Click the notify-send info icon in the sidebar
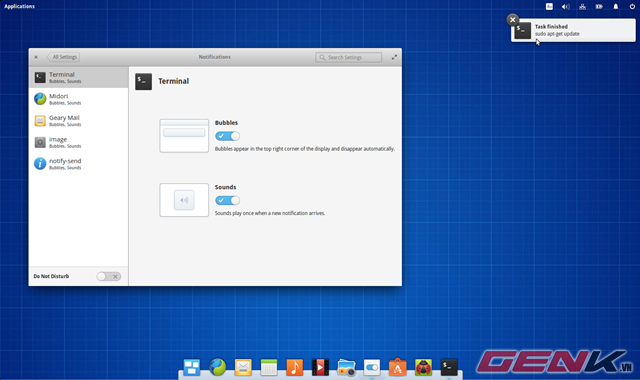The width and height of the screenshot is (640, 380). [x=40, y=164]
